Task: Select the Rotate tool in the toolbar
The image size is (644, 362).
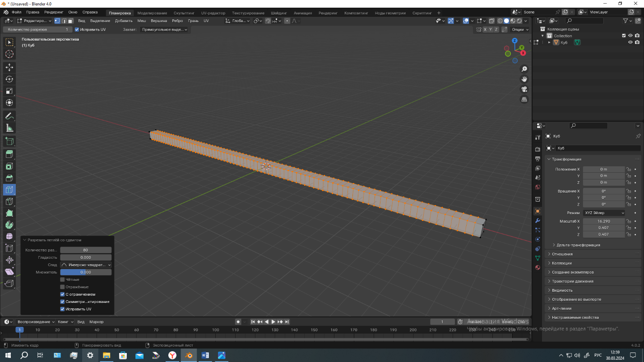Action: coord(9,79)
